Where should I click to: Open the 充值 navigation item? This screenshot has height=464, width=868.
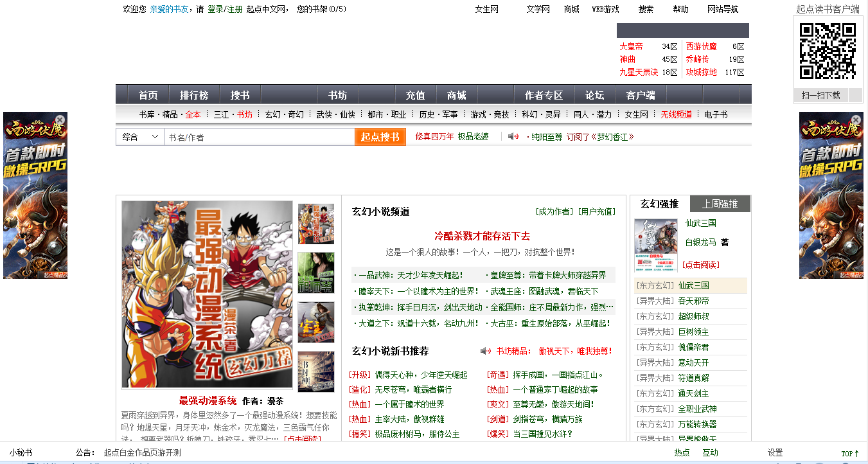[x=416, y=95]
